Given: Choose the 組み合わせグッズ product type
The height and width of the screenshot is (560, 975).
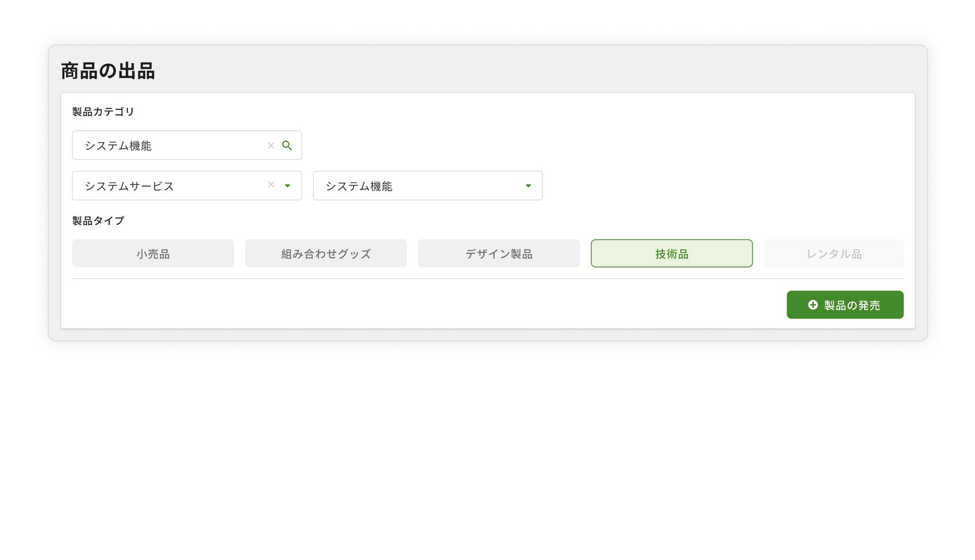Looking at the screenshot, I should click(326, 253).
